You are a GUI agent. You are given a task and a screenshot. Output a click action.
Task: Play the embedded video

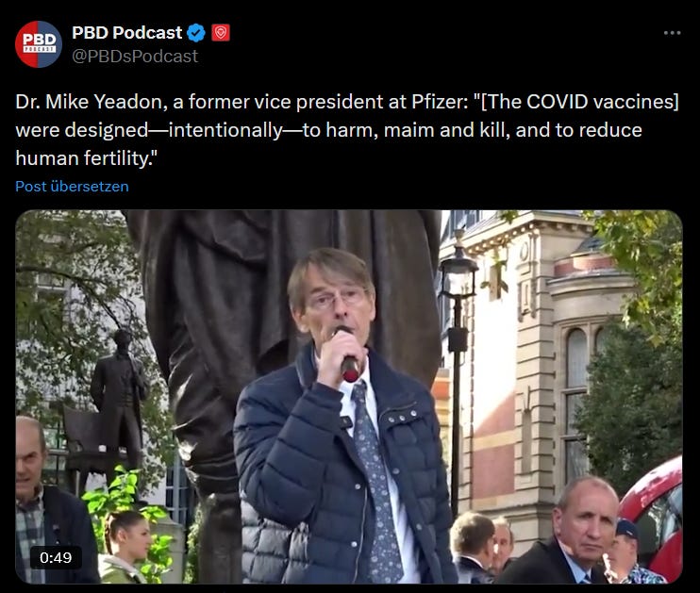349,397
